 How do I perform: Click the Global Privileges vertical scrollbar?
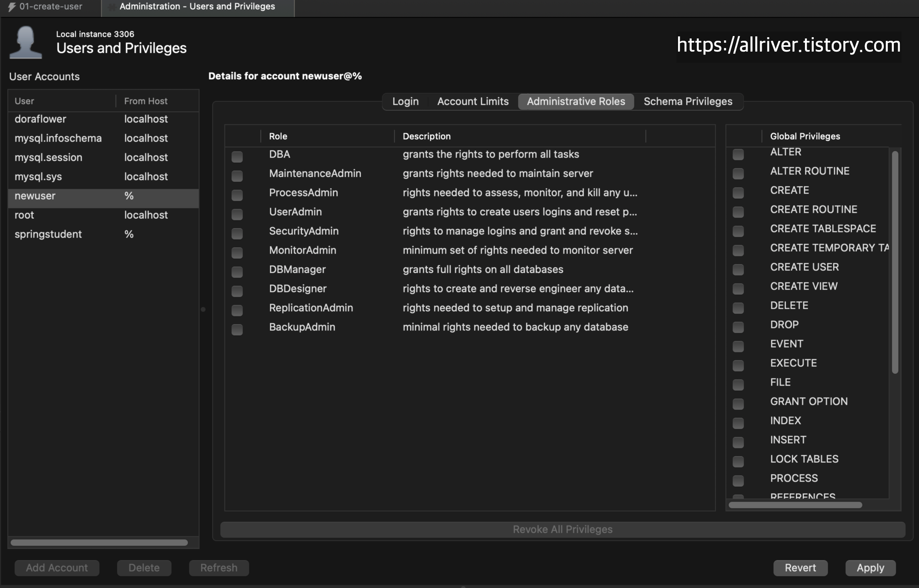click(895, 262)
